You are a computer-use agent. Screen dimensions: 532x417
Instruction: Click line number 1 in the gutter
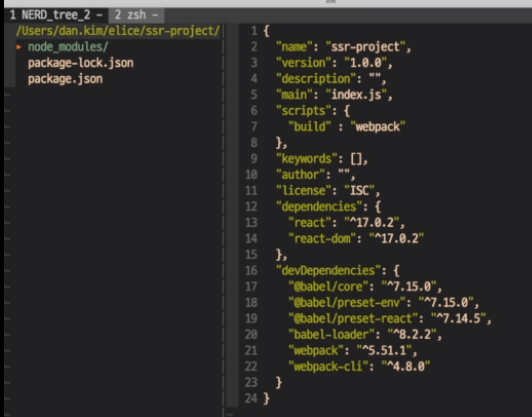(254, 31)
